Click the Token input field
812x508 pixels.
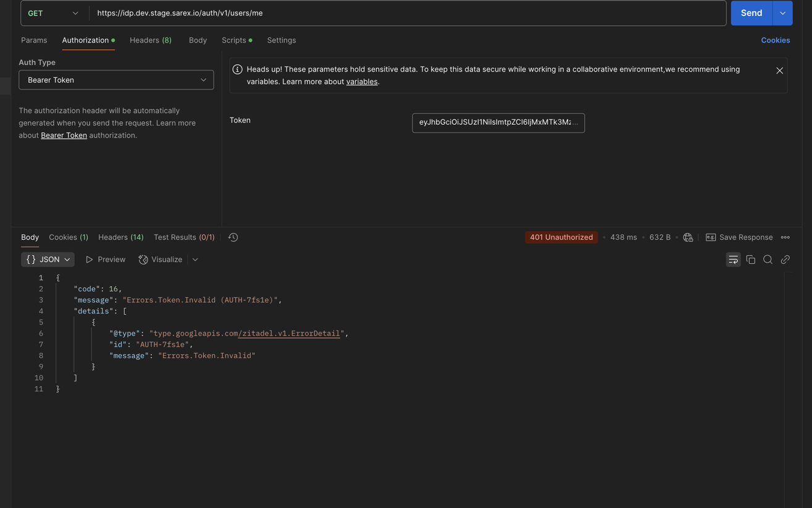(x=498, y=122)
